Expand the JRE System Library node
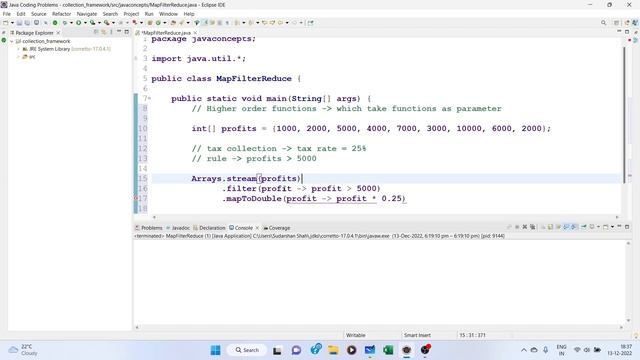 point(18,49)
